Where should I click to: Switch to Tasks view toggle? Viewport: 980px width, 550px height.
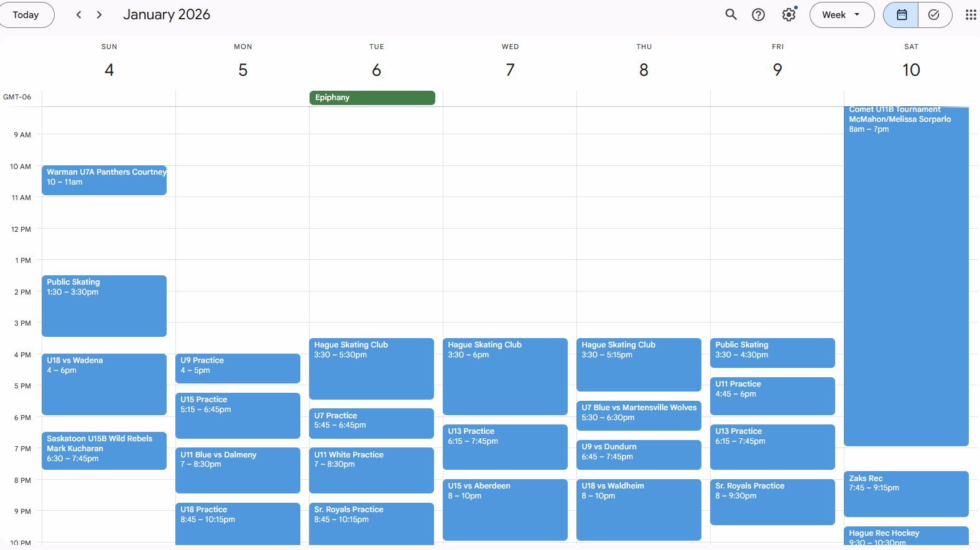(x=933, y=15)
